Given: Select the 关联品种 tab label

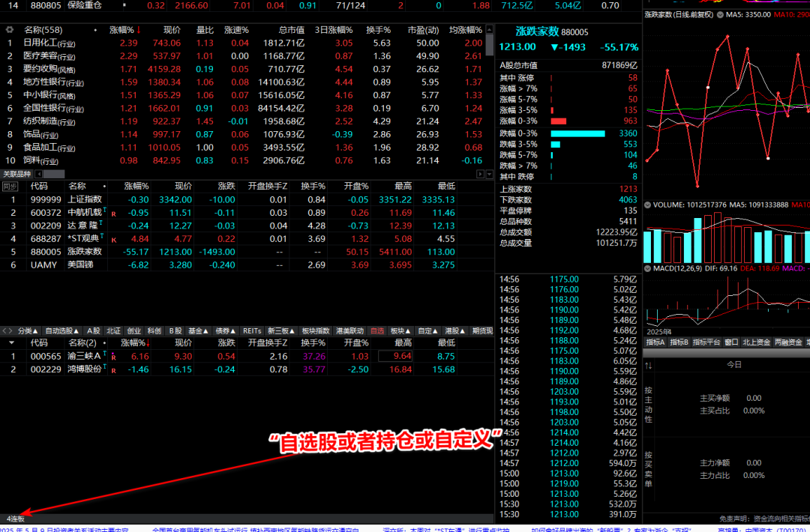Looking at the screenshot, I should [17, 175].
